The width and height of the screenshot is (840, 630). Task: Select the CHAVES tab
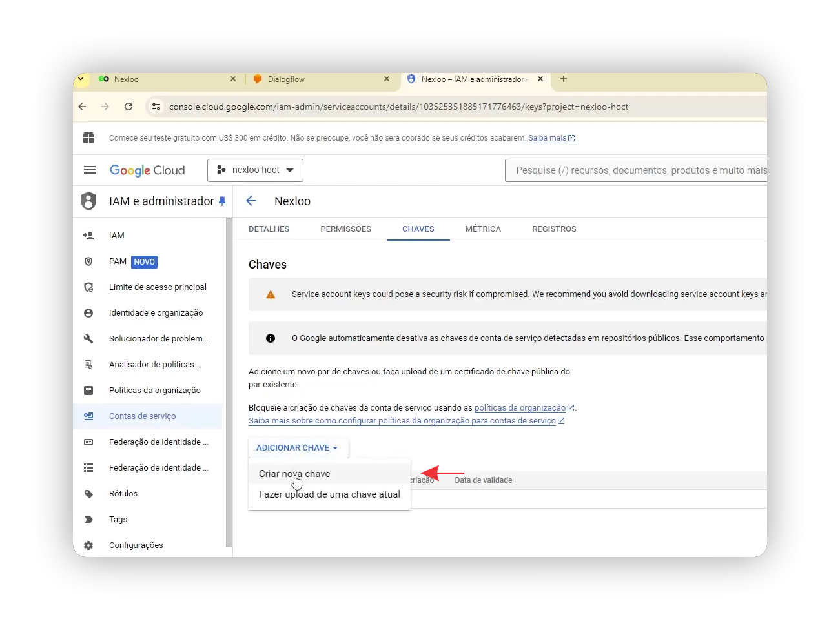pyautogui.click(x=418, y=229)
